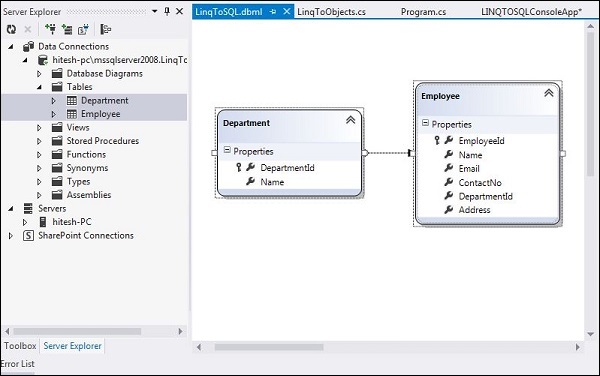Open Server Explorer window position dropdown arrow
The image size is (600, 376).
155,11
